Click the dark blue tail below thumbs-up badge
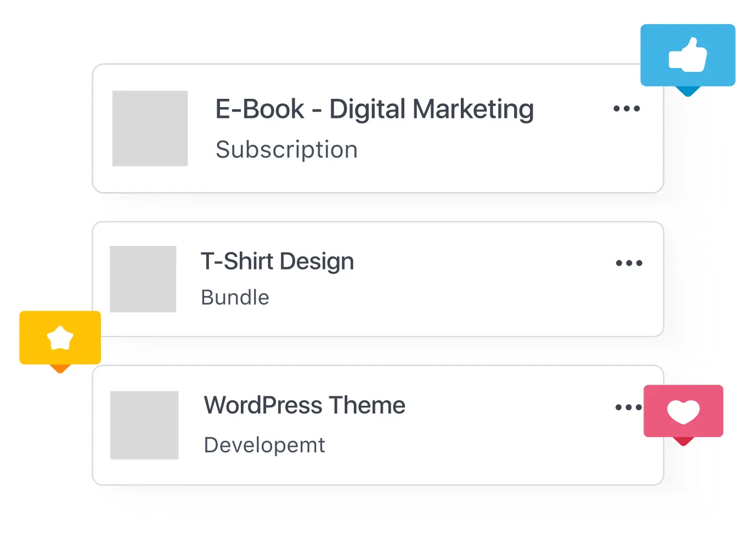The height and width of the screenshot is (549, 756). point(687,91)
